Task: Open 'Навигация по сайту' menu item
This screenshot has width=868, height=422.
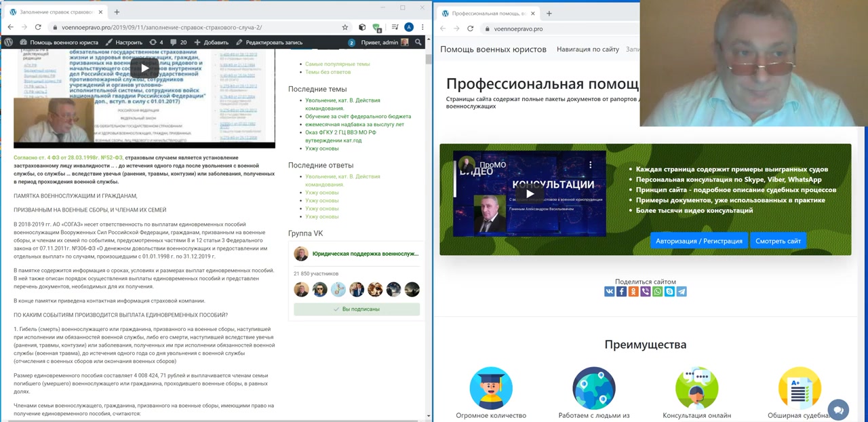Action: point(587,50)
